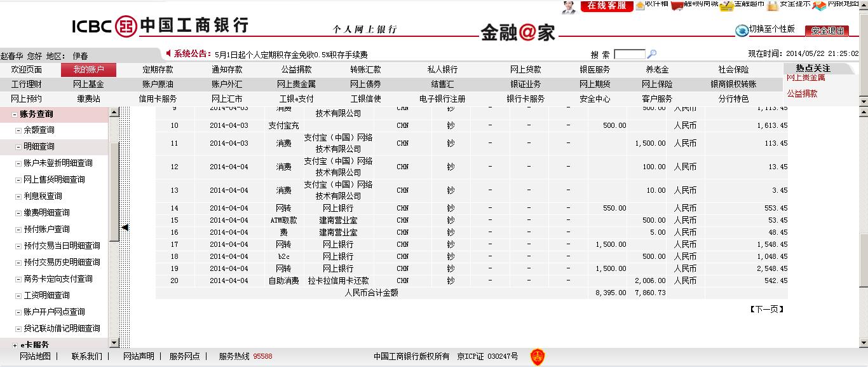Select 贷记联动借记明细查询 in sidebar
This screenshot has width=868, height=367.
pyautogui.click(x=62, y=328)
